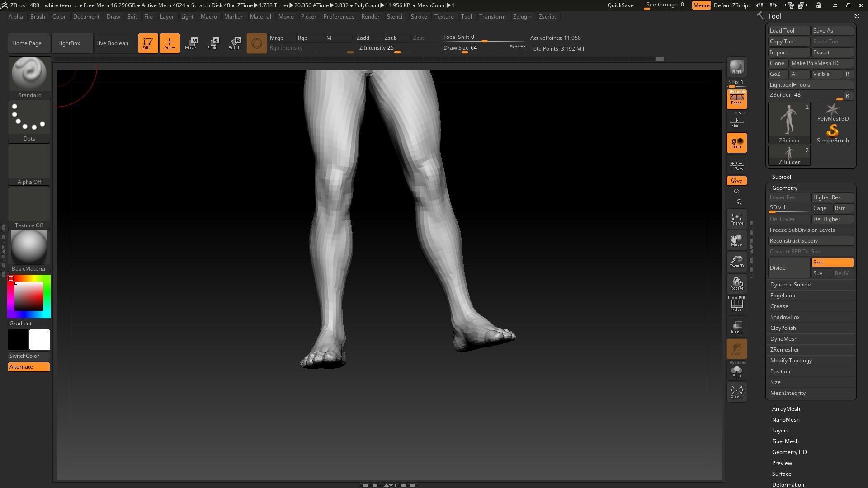The width and height of the screenshot is (868, 488).
Task: Click the white secondary color swatch
Action: [x=40, y=340]
